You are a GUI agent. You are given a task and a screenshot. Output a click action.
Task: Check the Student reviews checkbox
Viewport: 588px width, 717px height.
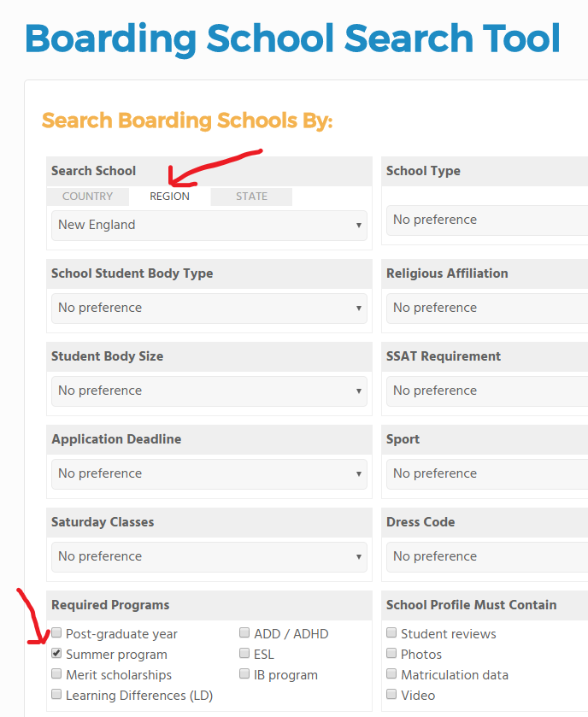click(x=391, y=633)
